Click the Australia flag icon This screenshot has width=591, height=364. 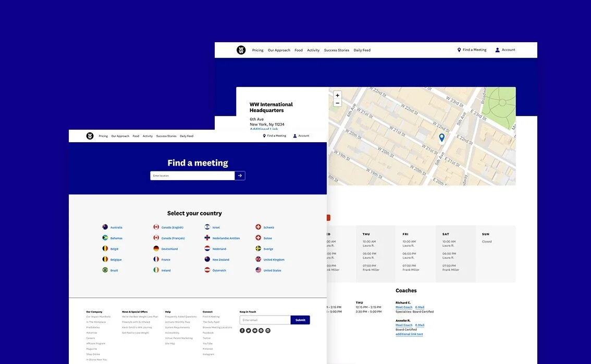point(105,227)
